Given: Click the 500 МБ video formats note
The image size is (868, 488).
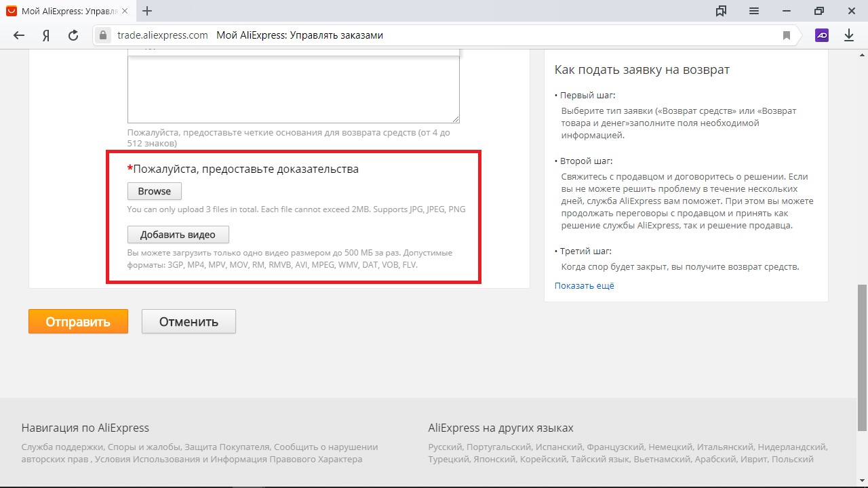Looking at the screenshot, I should coord(290,259).
